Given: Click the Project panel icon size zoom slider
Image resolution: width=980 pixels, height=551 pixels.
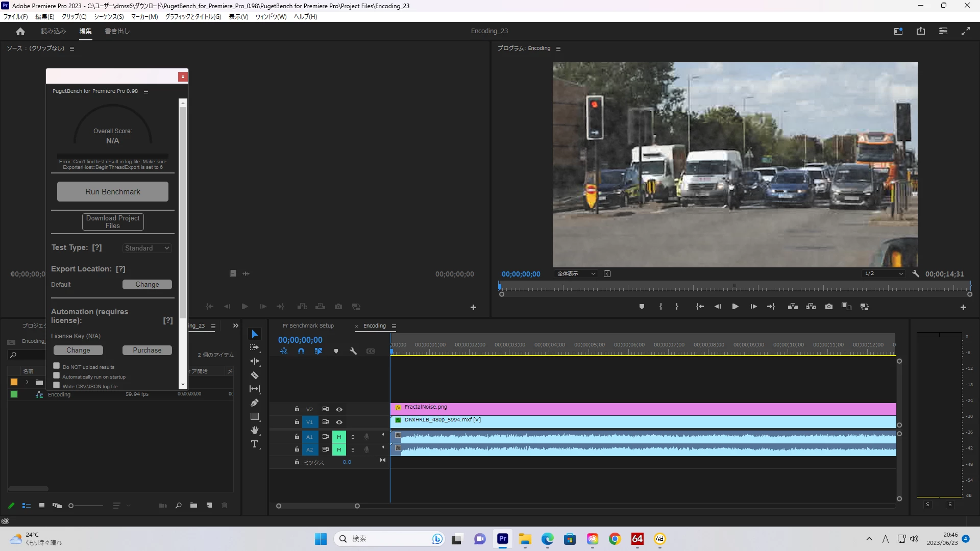Looking at the screenshot, I should pyautogui.click(x=87, y=506).
